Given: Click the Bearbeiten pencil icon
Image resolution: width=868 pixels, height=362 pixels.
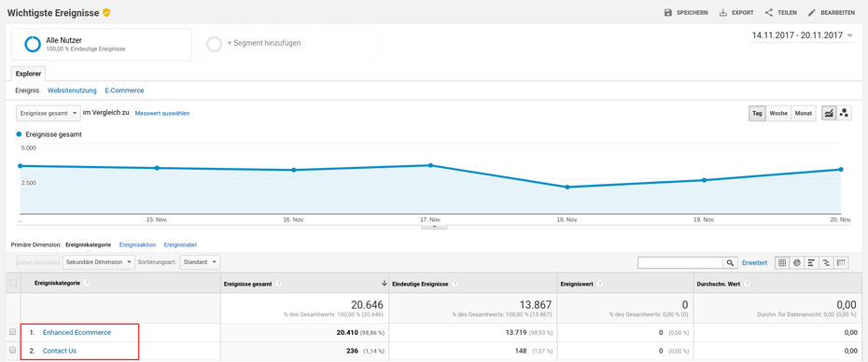Looking at the screenshot, I should (812, 13).
